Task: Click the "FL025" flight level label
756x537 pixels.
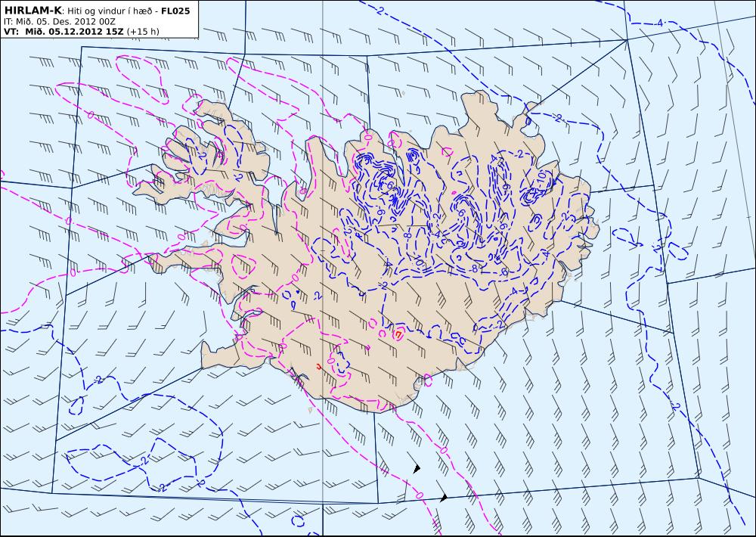Action: 176,11
